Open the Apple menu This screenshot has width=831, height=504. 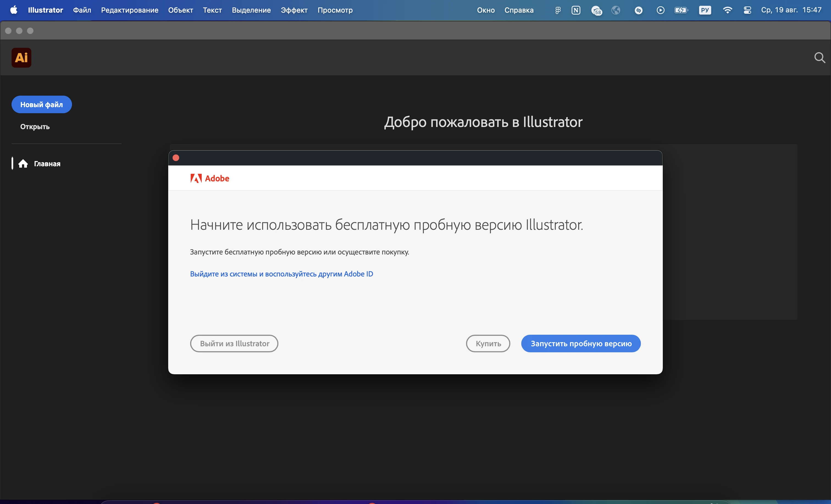(x=14, y=10)
